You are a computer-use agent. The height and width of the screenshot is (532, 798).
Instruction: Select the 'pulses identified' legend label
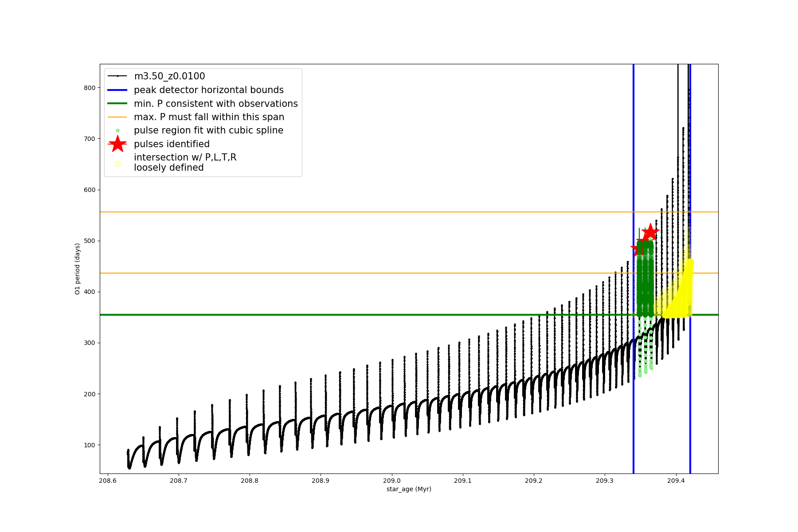click(172, 144)
